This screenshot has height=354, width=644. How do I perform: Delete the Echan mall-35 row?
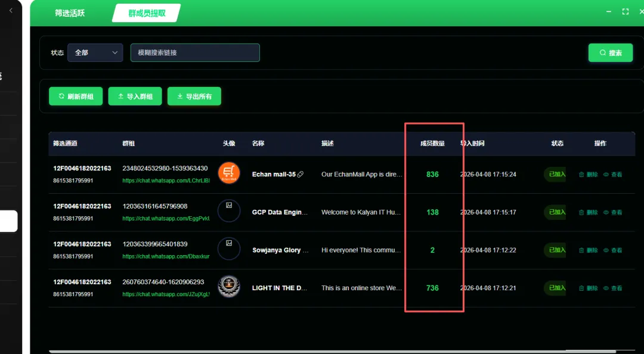point(588,175)
